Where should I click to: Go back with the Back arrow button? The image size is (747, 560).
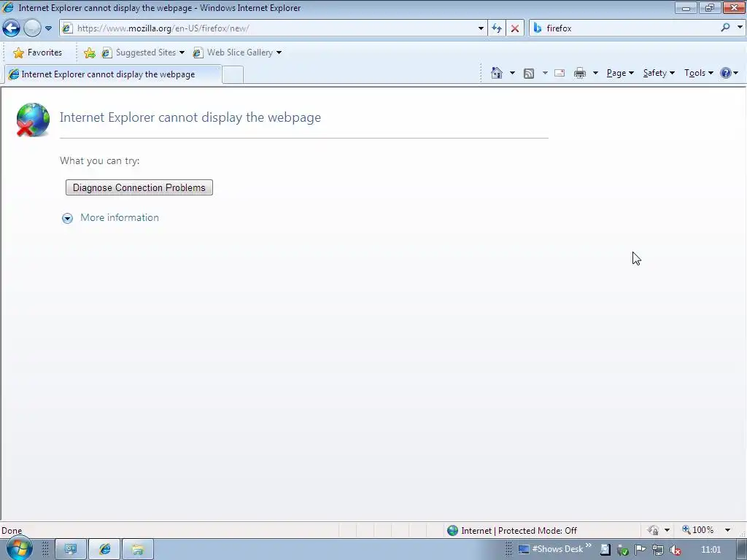tap(11, 28)
